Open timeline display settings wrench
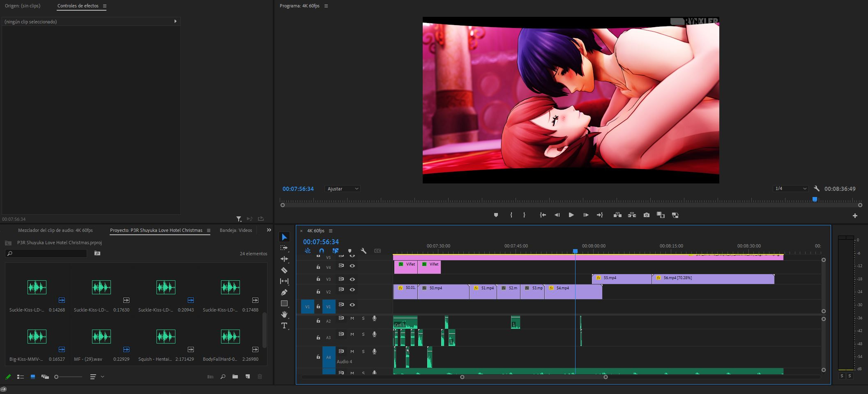Image resolution: width=868 pixels, height=394 pixels. tap(364, 251)
